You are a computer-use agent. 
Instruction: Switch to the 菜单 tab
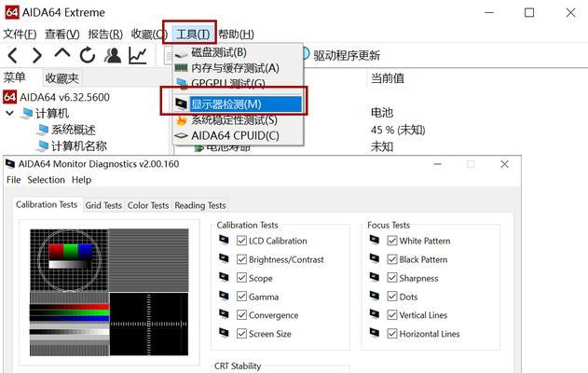point(15,77)
